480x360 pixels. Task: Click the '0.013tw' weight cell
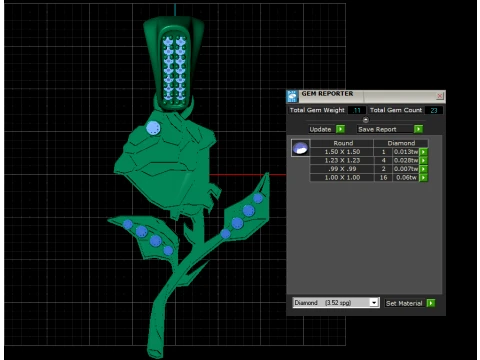pos(405,152)
